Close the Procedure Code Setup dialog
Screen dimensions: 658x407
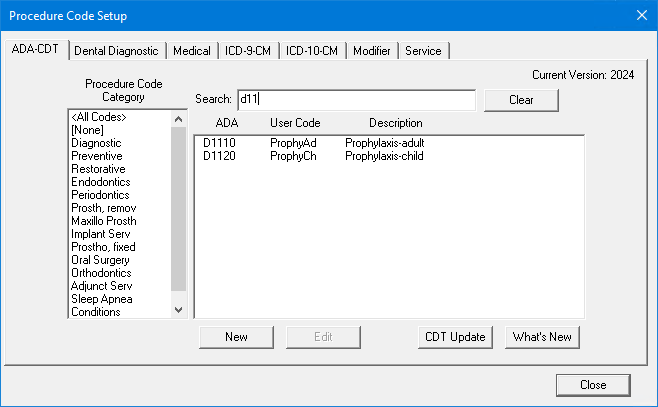593,384
